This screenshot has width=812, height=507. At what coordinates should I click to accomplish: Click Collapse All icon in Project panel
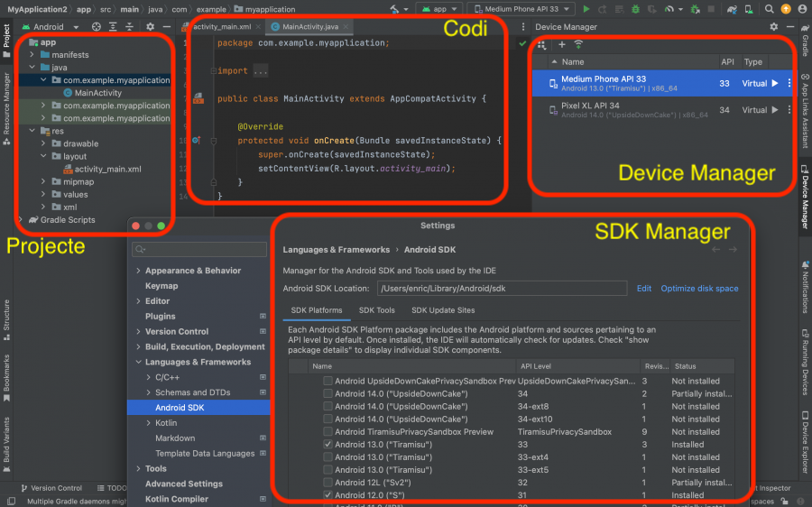(129, 26)
